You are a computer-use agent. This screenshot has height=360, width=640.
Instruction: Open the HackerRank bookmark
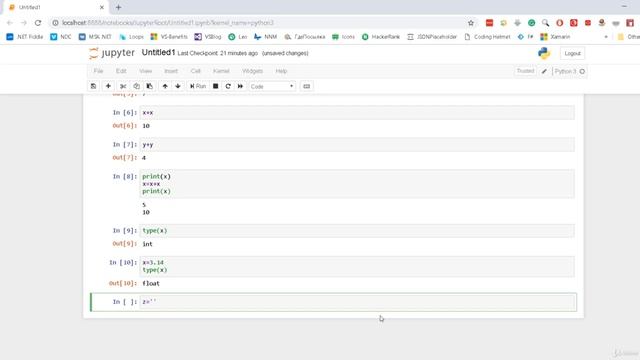coord(381,37)
